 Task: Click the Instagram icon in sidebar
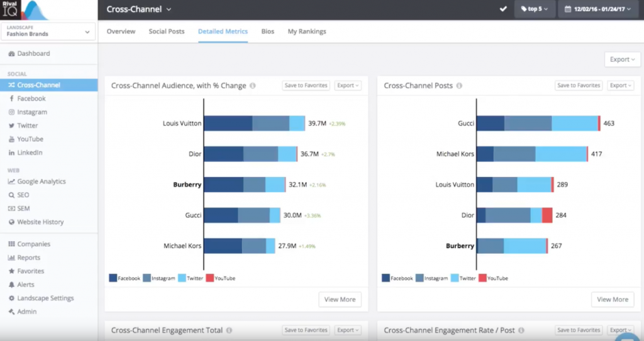coord(11,112)
